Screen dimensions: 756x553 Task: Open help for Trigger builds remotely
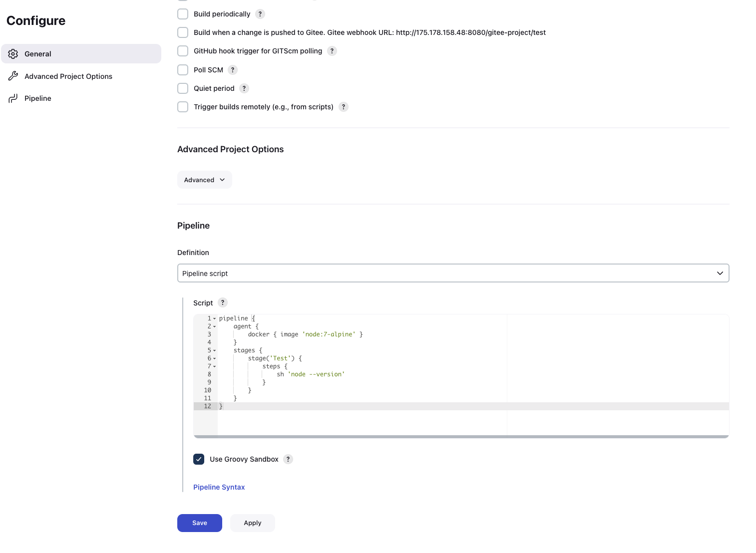click(x=344, y=107)
